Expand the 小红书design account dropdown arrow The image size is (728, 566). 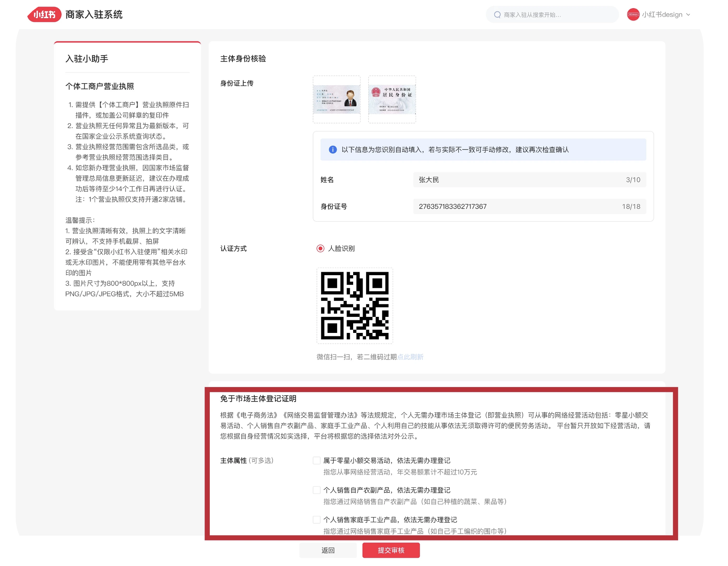pos(688,15)
